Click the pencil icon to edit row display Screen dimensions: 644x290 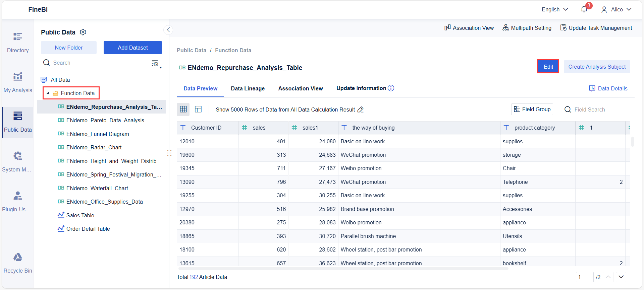coord(361,110)
